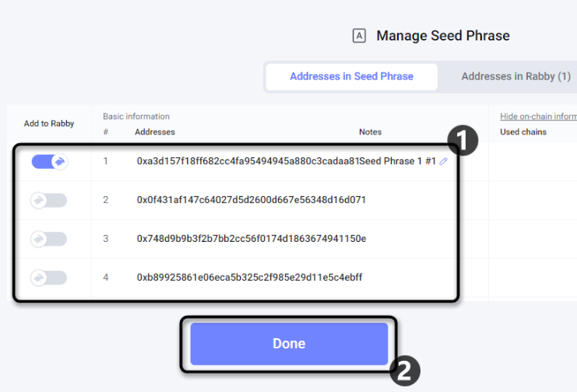Viewport: 577px width, 392px height.
Task: Enable the Add to Rabby toggle for address 3
Action: [49, 239]
